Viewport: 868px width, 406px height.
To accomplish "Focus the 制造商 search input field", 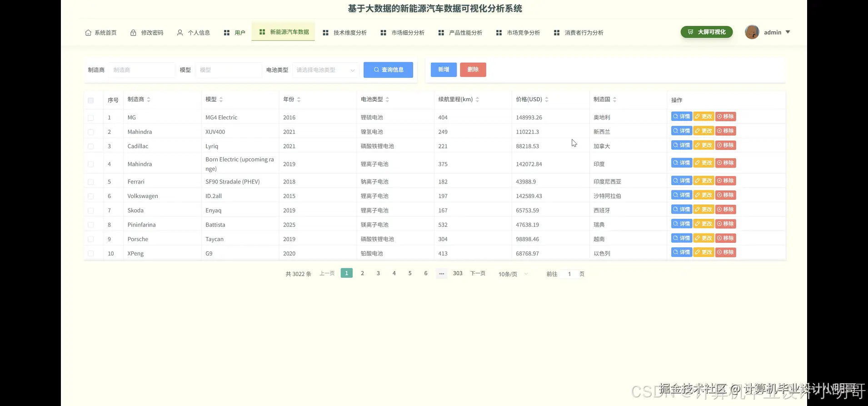I will [x=142, y=70].
